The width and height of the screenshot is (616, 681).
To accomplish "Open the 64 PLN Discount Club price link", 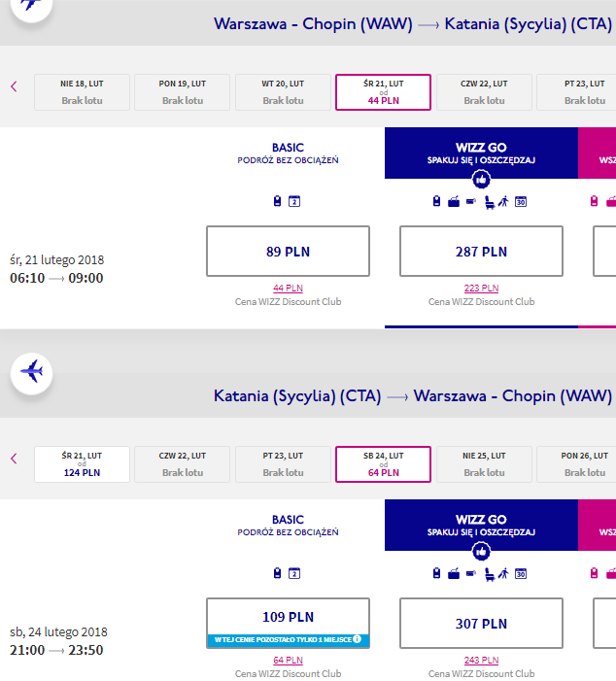I will (288, 661).
